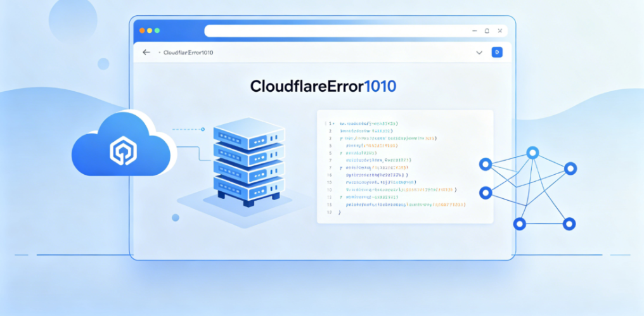This screenshot has width=644, height=316.
Task: Minimize the illustrated browser window
Action: [x=474, y=31]
